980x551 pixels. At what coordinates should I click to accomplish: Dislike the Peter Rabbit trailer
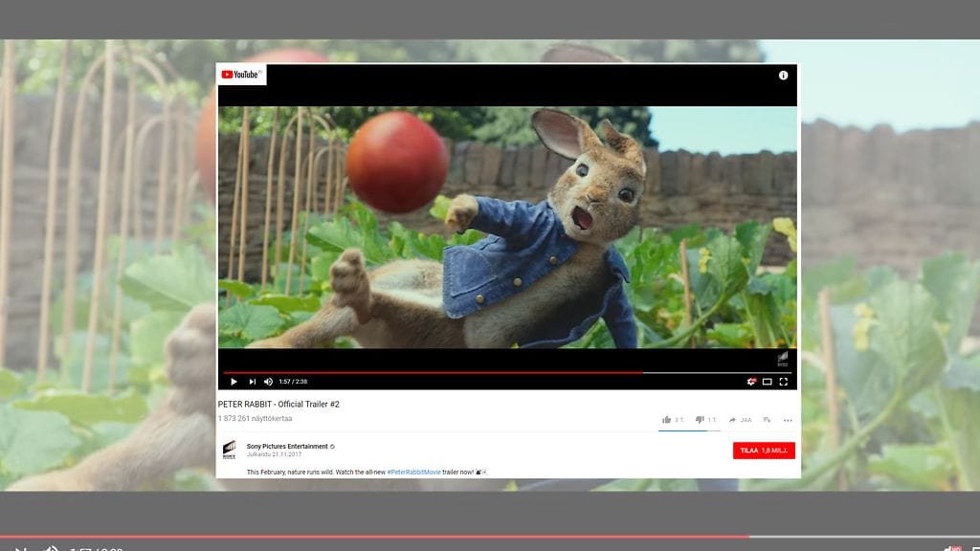pos(700,419)
